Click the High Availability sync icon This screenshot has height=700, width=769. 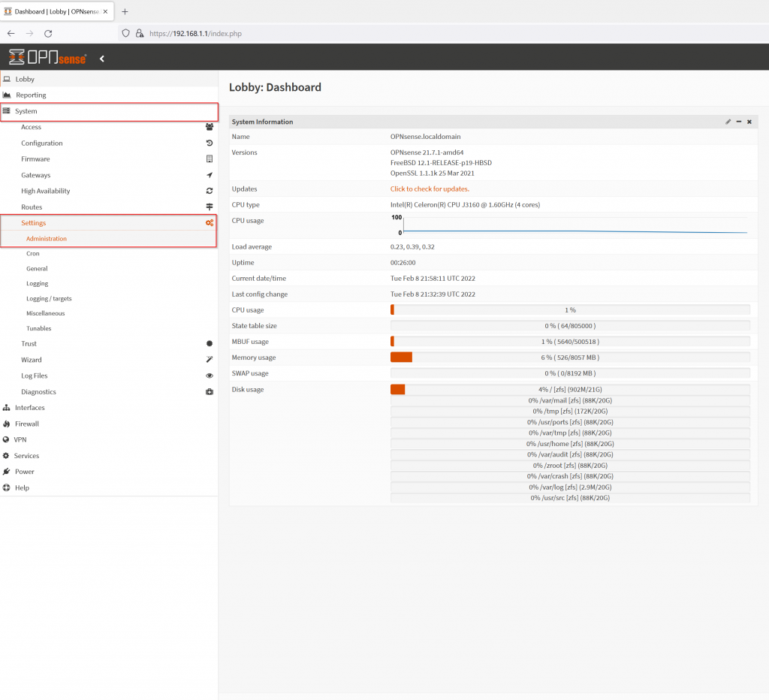point(209,191)
